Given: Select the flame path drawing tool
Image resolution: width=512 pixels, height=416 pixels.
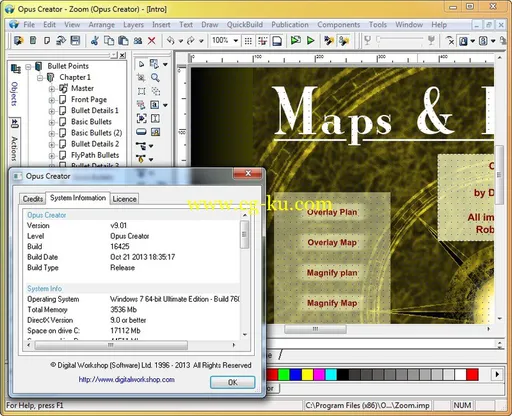Looking at the screenshot, I should pos(141,159).
